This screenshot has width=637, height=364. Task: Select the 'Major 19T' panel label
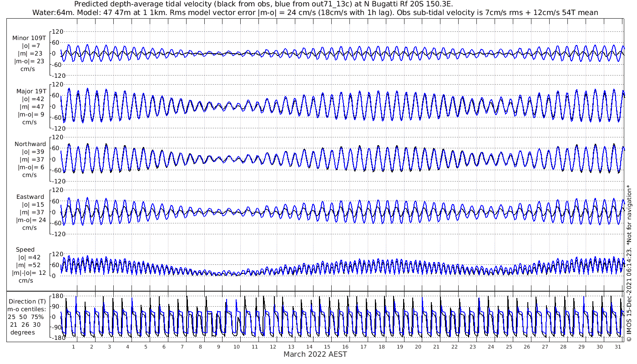pyautogui.click(x=31, y=91)
